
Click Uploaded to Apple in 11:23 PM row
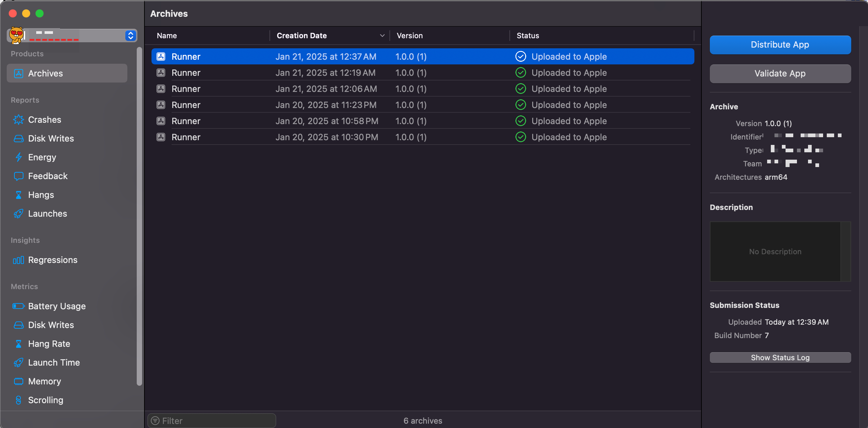[569, 105]
